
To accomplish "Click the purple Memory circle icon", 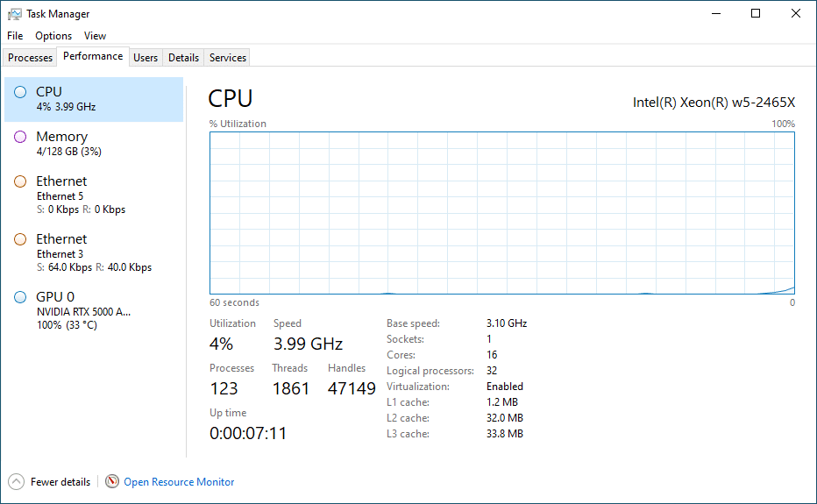I will [20, 137].
